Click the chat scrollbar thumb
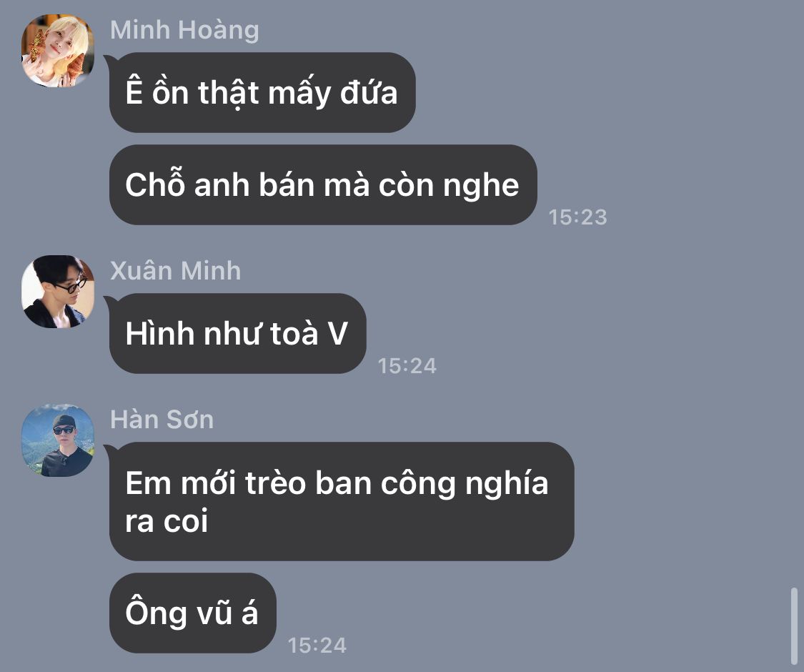Viewport: 804px width, 672px height. click(x=794, y=626)
